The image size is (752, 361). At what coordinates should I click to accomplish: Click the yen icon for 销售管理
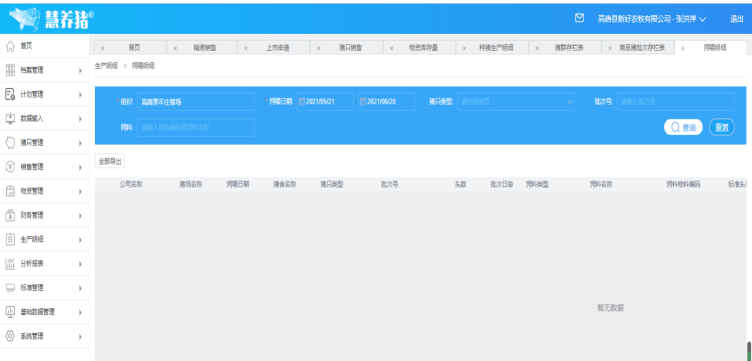(10, 167)
